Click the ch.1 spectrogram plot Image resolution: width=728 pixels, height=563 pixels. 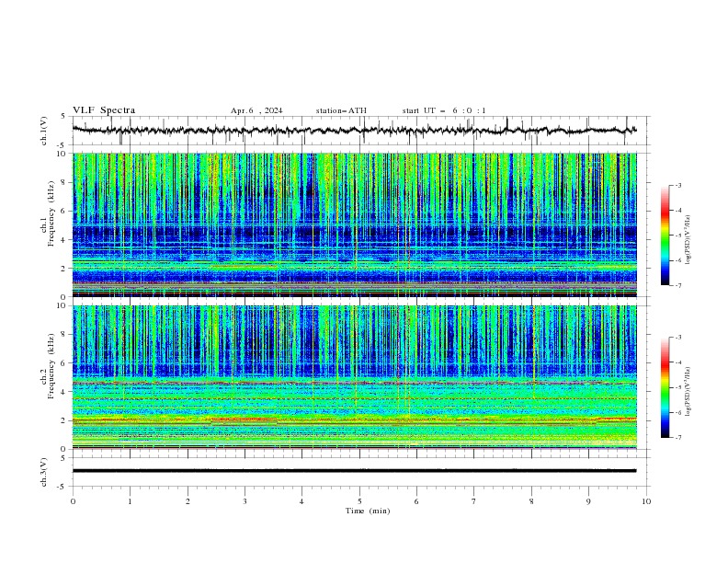(355, 224)
